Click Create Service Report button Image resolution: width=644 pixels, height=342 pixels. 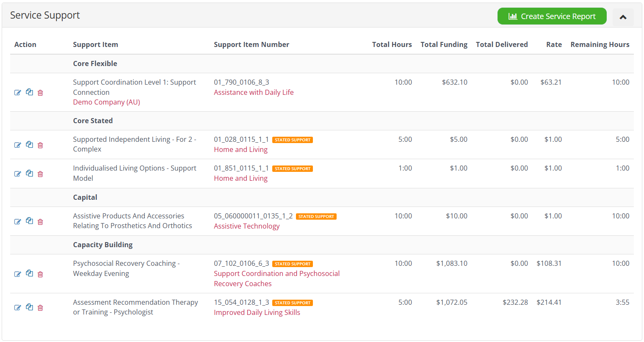552,17
